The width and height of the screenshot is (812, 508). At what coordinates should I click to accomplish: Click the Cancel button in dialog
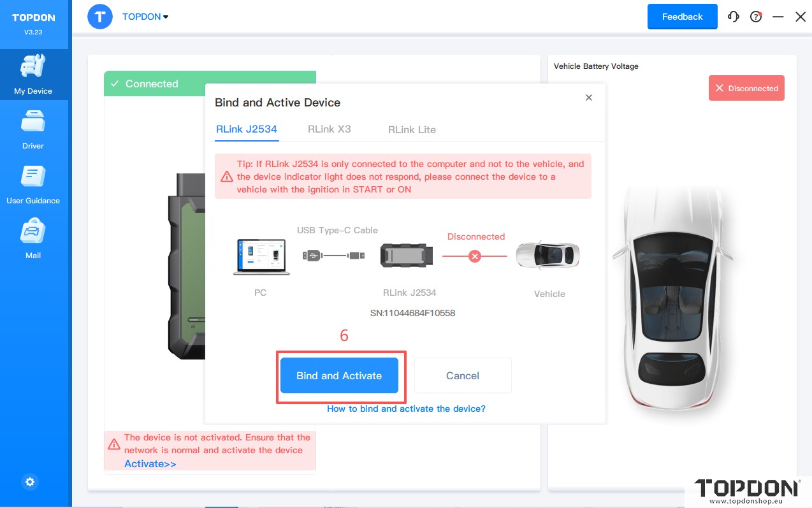click(463, 375)
